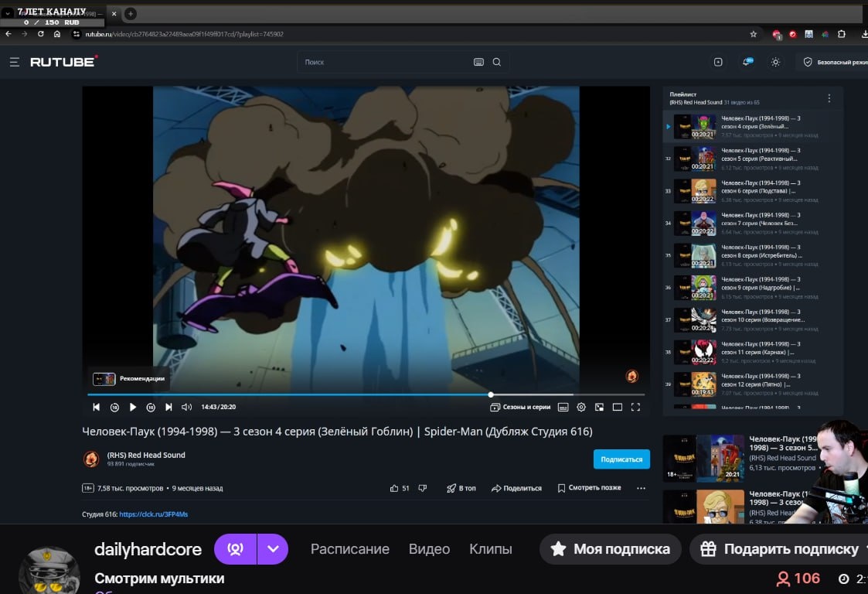Expand browser tab search chevron
This screenshot has width=868, height=594.
click(8, 13)
